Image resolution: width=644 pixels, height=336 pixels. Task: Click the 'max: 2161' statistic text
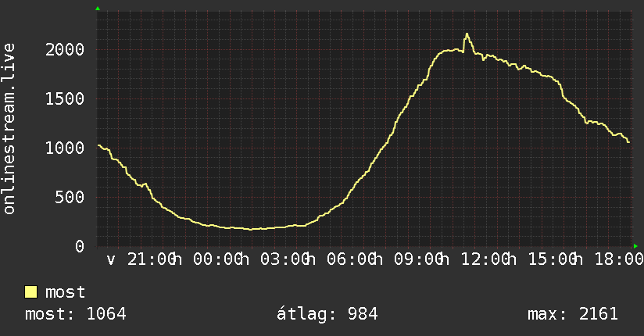(573, 314)
